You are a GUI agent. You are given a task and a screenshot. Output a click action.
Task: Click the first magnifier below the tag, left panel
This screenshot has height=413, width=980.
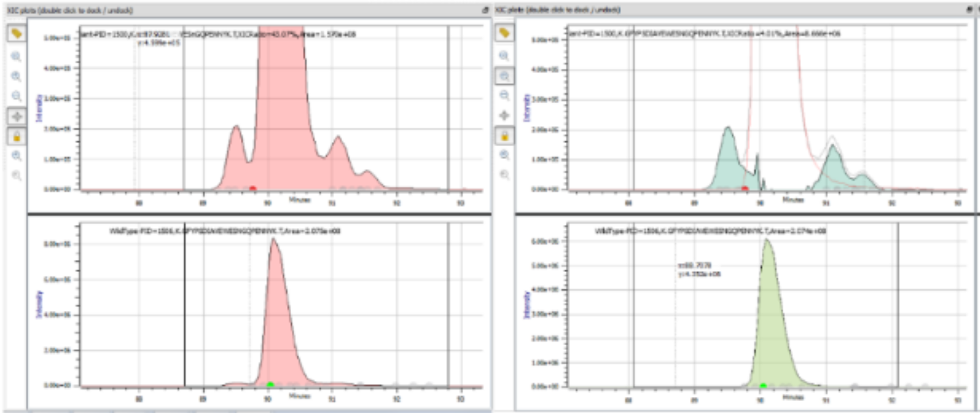click(17, 56)
